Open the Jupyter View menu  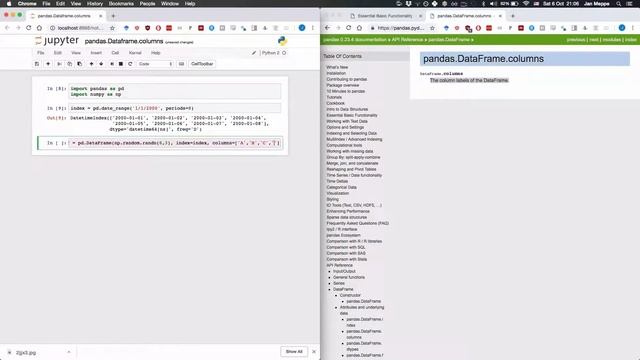(x=76, y=53)
